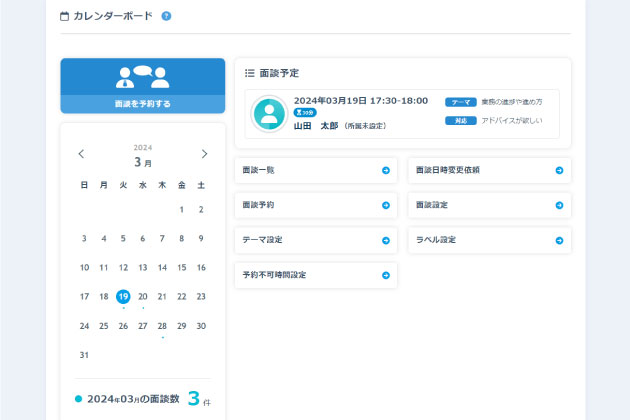
Task: Open the 面談予約 menu card
Action: pyautogui.click(x=316, y=205)
